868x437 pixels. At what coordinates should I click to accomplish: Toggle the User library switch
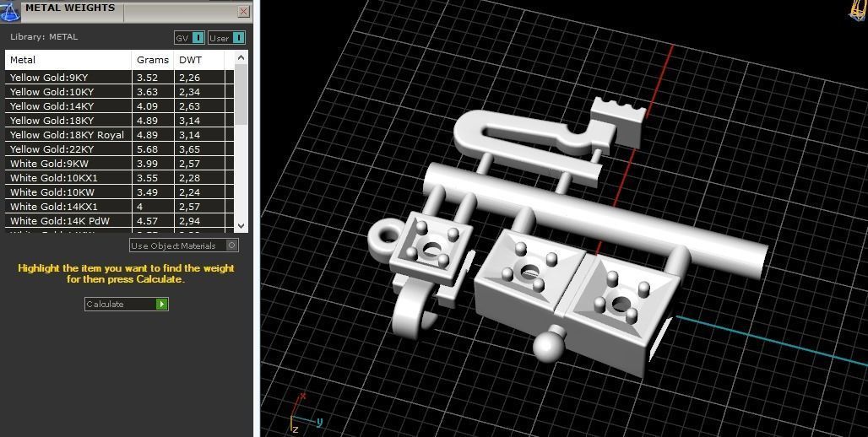[226, 38]
